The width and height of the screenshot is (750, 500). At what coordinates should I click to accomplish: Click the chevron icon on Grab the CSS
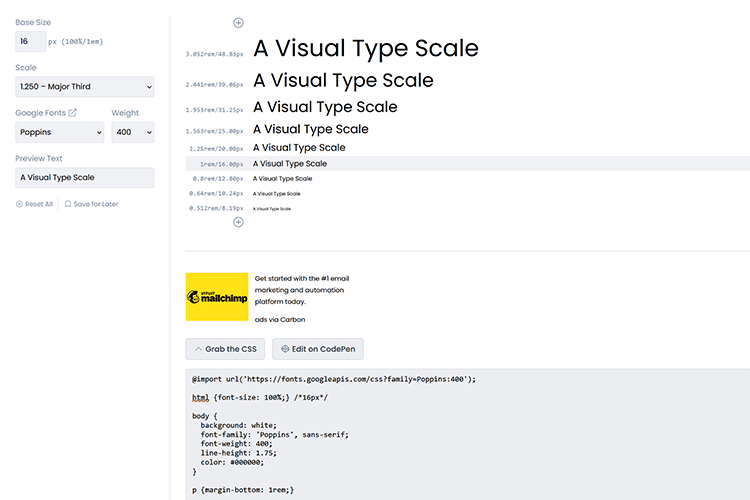(x=198, y=349)
